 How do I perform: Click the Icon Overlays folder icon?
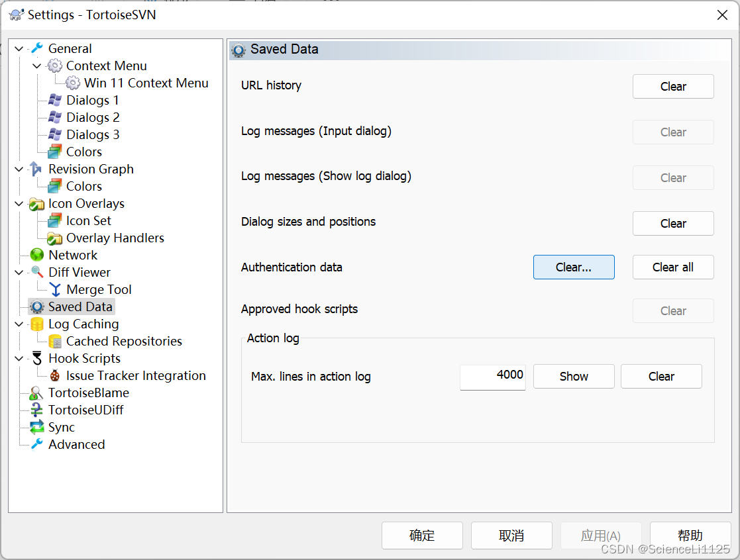click(37, 203)
